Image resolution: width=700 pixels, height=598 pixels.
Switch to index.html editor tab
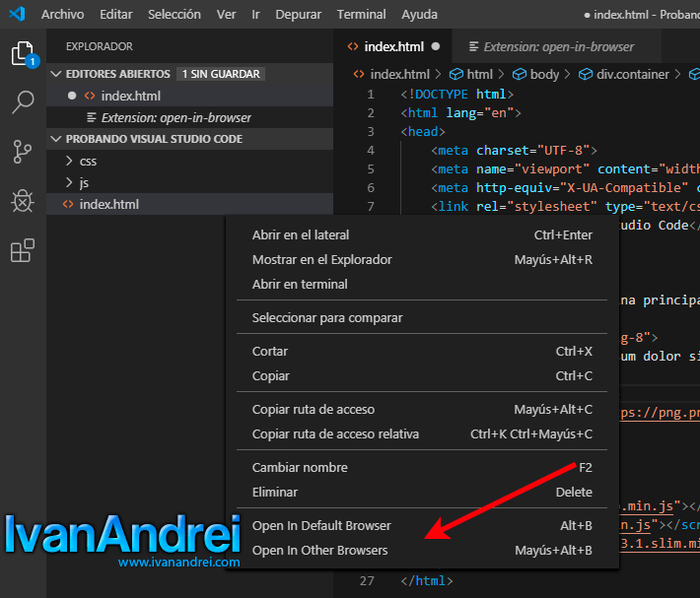coord(392,46)
